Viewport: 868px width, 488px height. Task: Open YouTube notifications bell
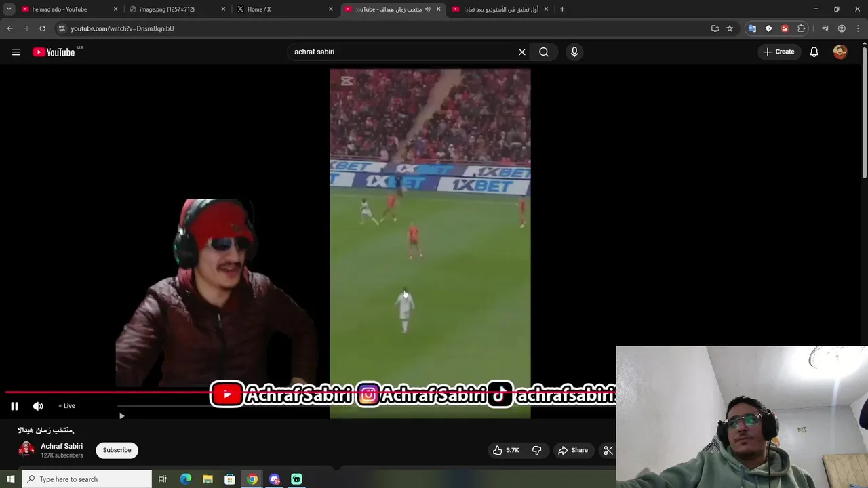814,52
